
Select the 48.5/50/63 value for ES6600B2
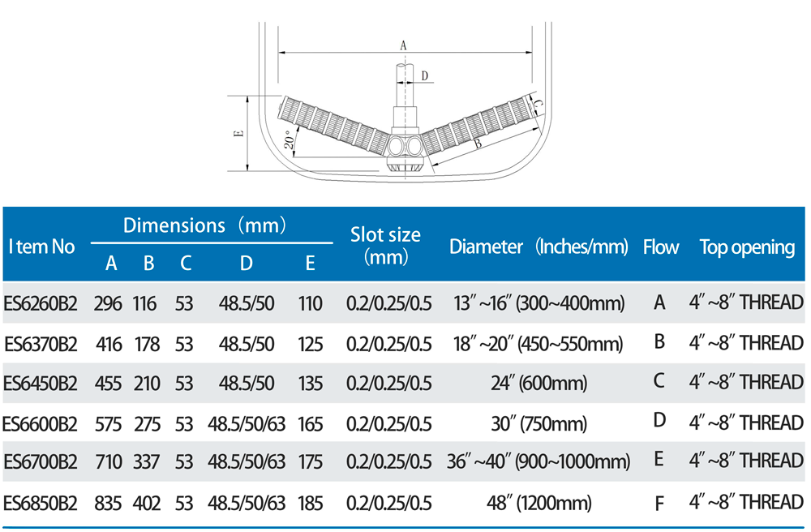(x=247, y=424)
